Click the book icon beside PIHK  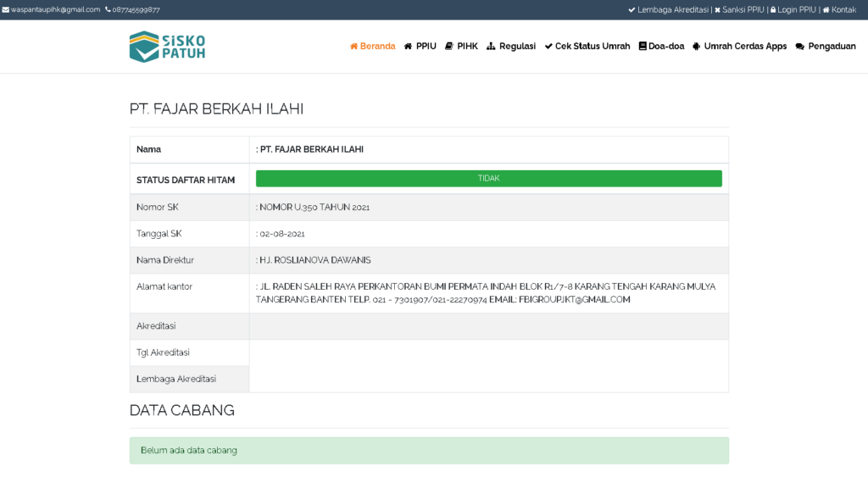[448, 47]
